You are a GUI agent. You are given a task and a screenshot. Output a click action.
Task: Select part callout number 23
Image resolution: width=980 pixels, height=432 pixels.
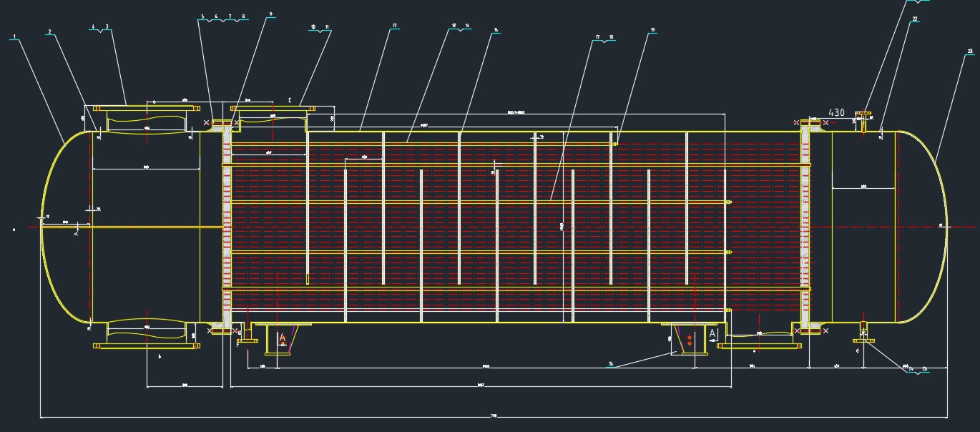(969, 51)
